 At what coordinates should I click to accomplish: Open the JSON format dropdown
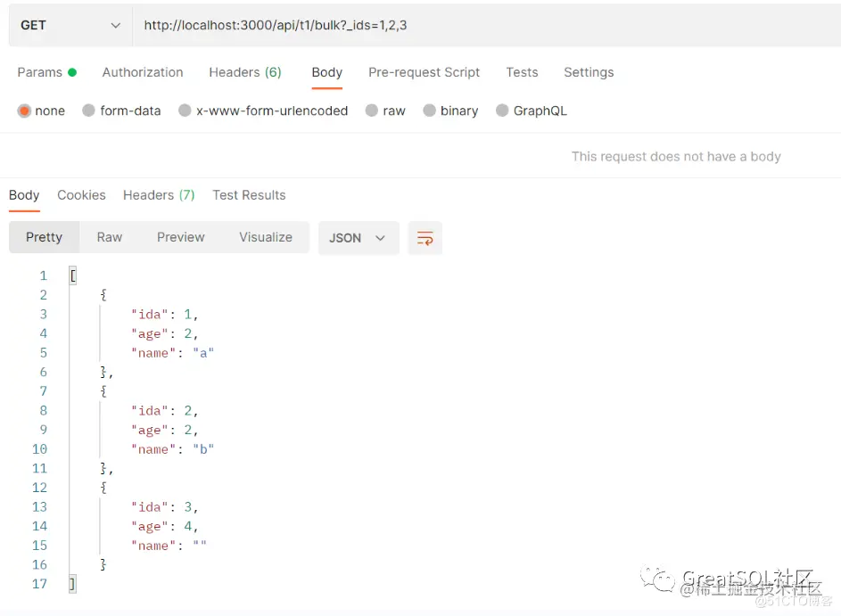coord(359,237)
